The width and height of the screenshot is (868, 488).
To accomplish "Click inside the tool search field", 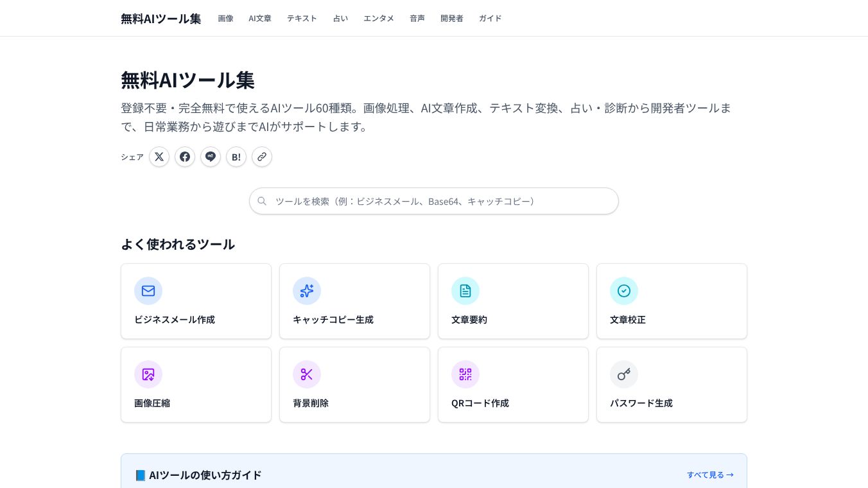I will 434,201.
